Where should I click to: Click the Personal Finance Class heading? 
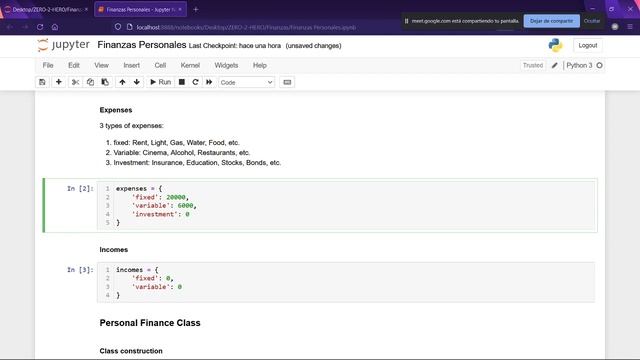tap(150, 323)
